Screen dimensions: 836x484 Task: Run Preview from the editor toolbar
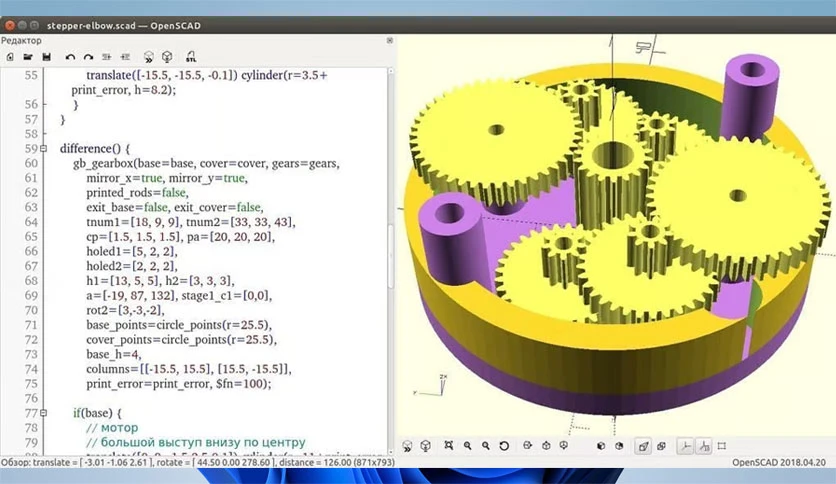point(149,57)
